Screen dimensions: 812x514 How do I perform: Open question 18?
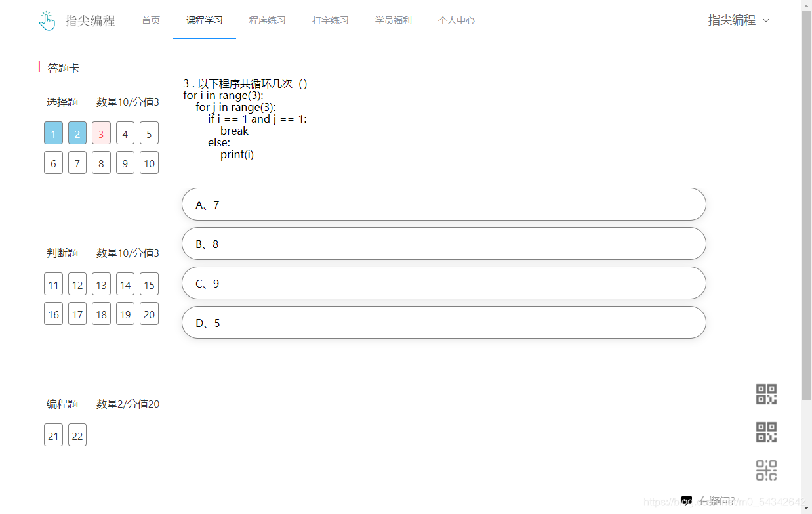(101, 314)
